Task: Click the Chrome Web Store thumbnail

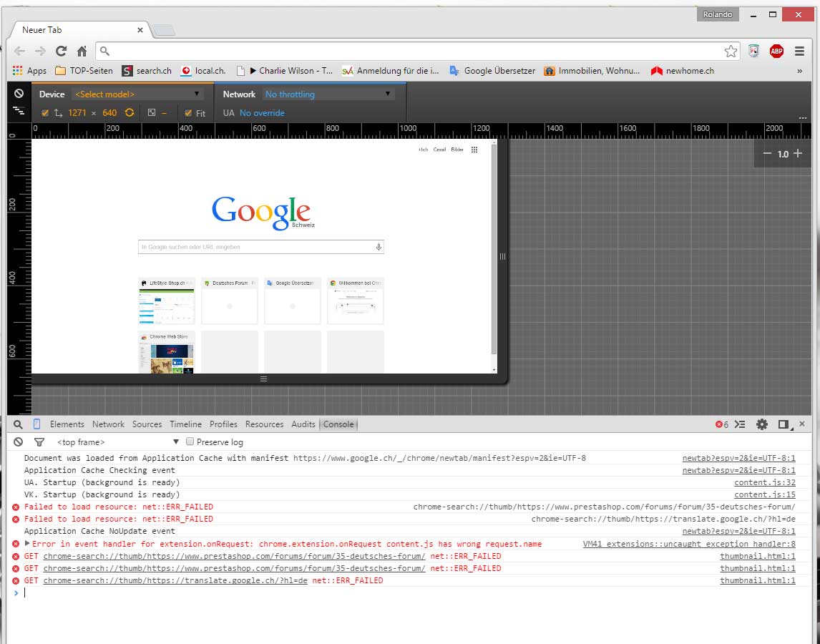Action: click(x=167, y=352)
